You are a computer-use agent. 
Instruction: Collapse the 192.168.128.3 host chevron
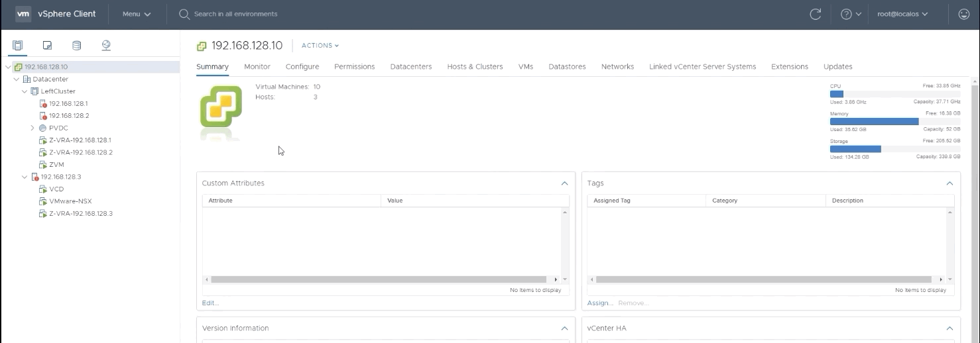coord(25,177)
